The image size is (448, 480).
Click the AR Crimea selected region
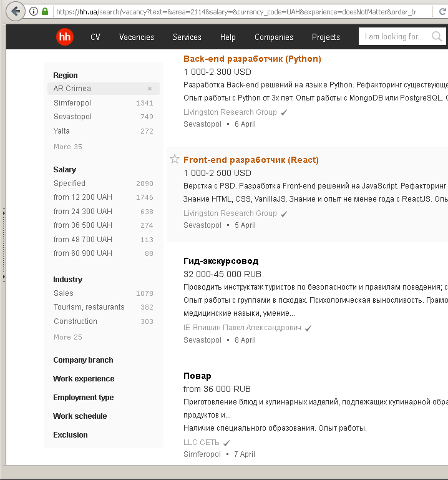[x=104, y=89]
